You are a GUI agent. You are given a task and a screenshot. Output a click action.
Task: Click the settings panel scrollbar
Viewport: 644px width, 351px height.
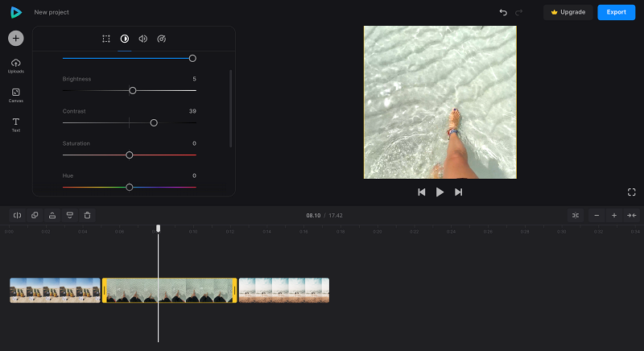click(x=231, y=109)
